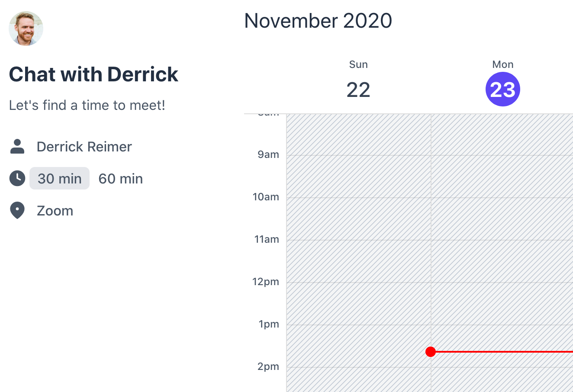Viewport: 573px width, 392px height.
Task: Click the 2pm time label
Action: (x=268, y=366)
